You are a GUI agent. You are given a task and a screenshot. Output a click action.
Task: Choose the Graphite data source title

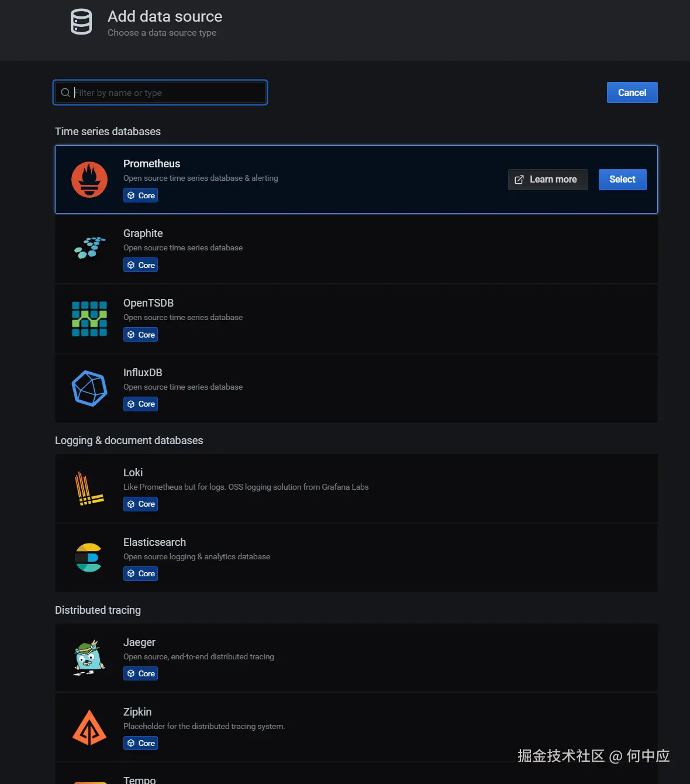143,233
